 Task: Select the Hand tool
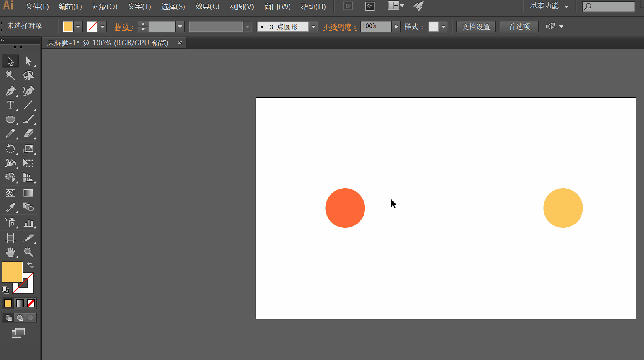click(10, 252)
